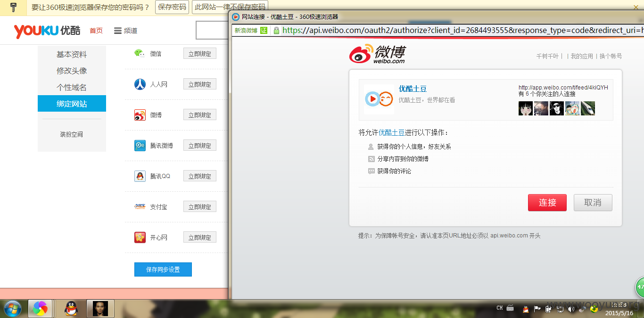
Task: Select the custom domain sidebar item
Action: 72,88
